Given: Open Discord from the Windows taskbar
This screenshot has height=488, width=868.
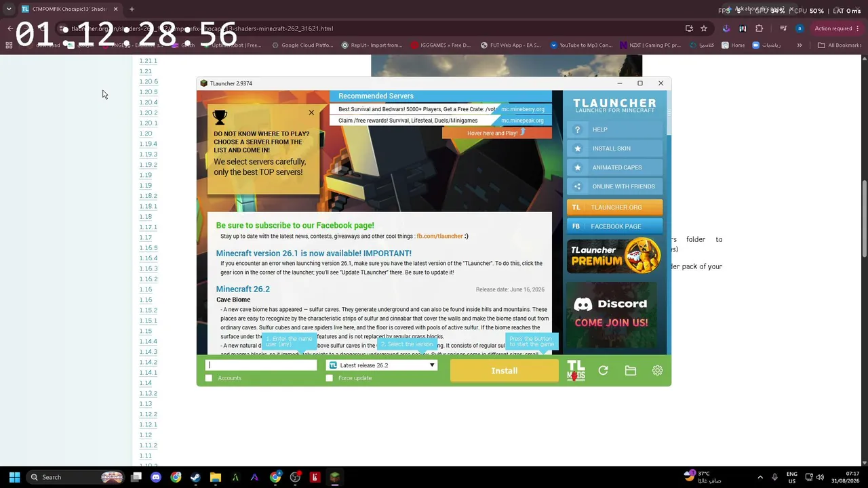Looking at the screenshot, I should coord(156,477).
